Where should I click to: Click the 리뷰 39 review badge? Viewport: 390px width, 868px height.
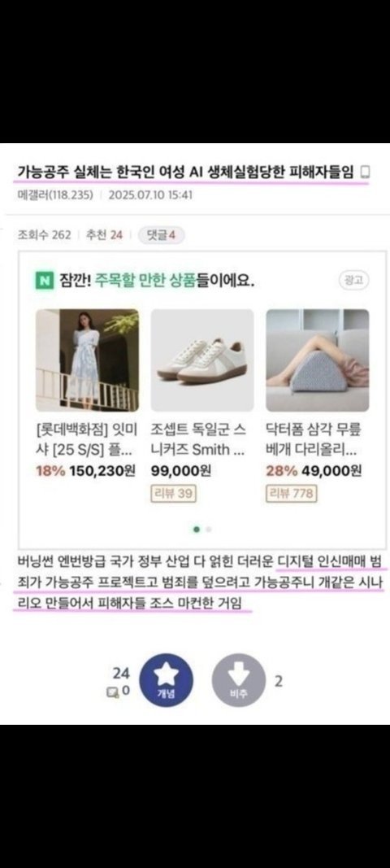click(174, 493)
